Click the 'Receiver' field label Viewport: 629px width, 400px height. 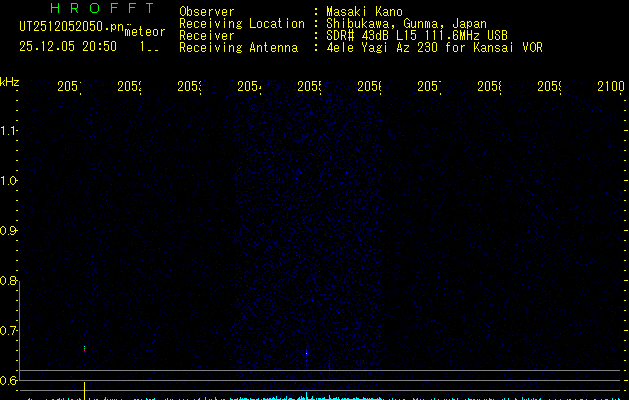point(207,36)
